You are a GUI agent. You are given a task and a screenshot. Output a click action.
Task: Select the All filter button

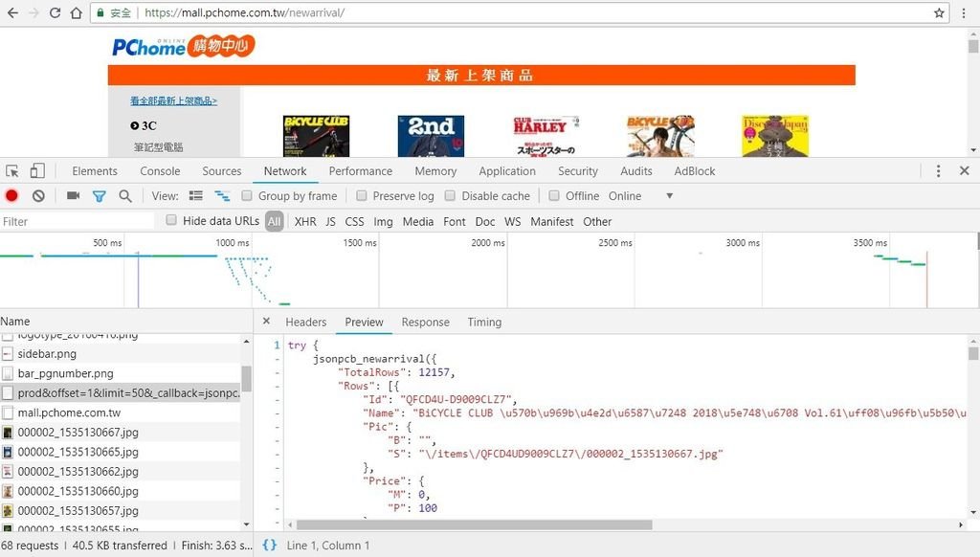(275, 221)
